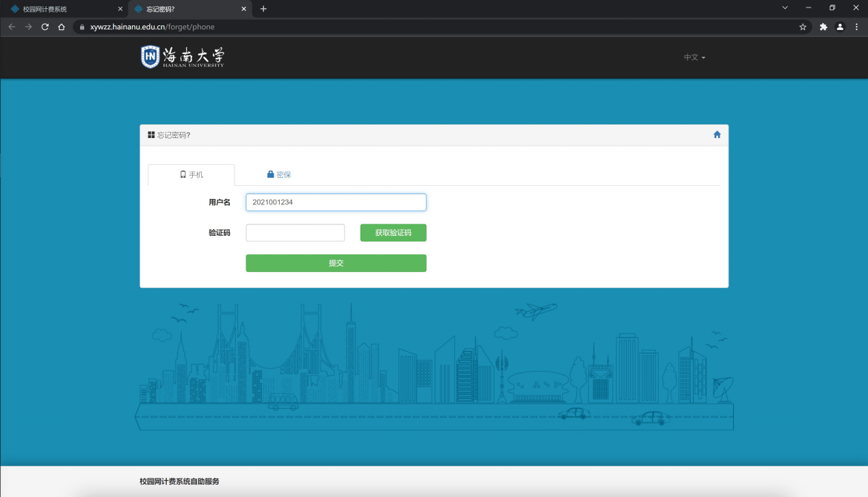Switch to the 密保 recovery tab
This screenshot has width=868, height=497.
coord(279,174)
